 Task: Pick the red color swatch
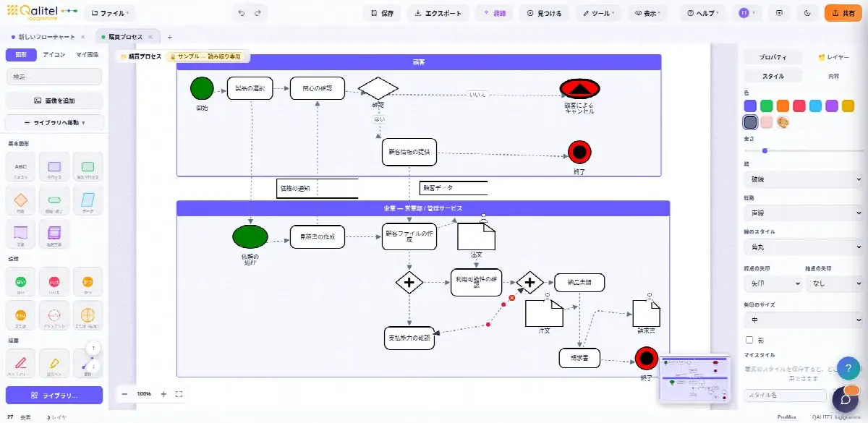pos(799,106)
